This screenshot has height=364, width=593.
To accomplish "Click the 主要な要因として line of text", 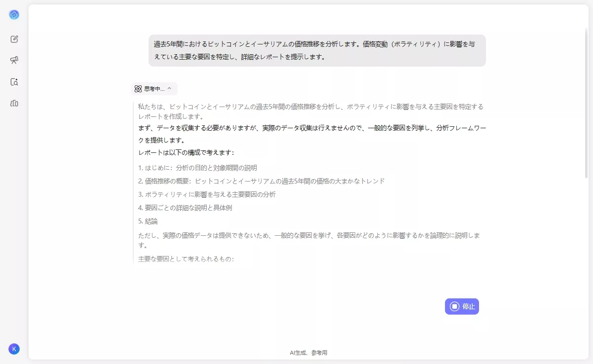I will coord(186,258).
